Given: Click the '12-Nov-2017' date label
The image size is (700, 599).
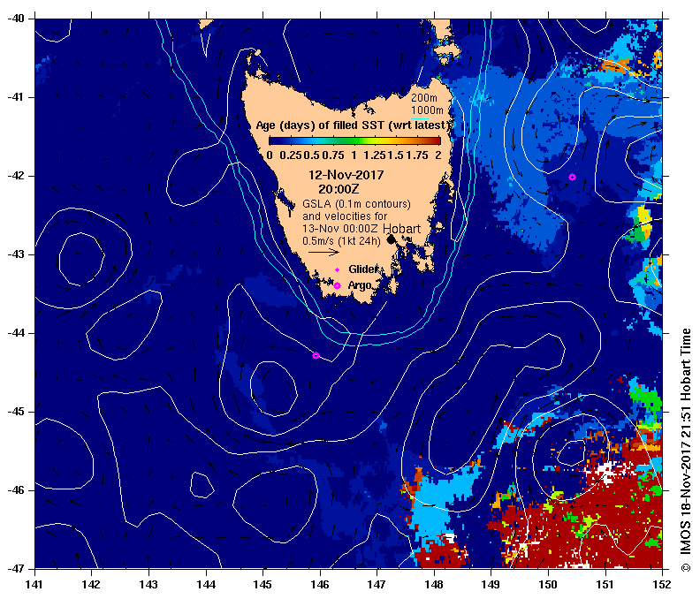Looking at the screenshot, I should pyautogui.click(x=346, y=175).
